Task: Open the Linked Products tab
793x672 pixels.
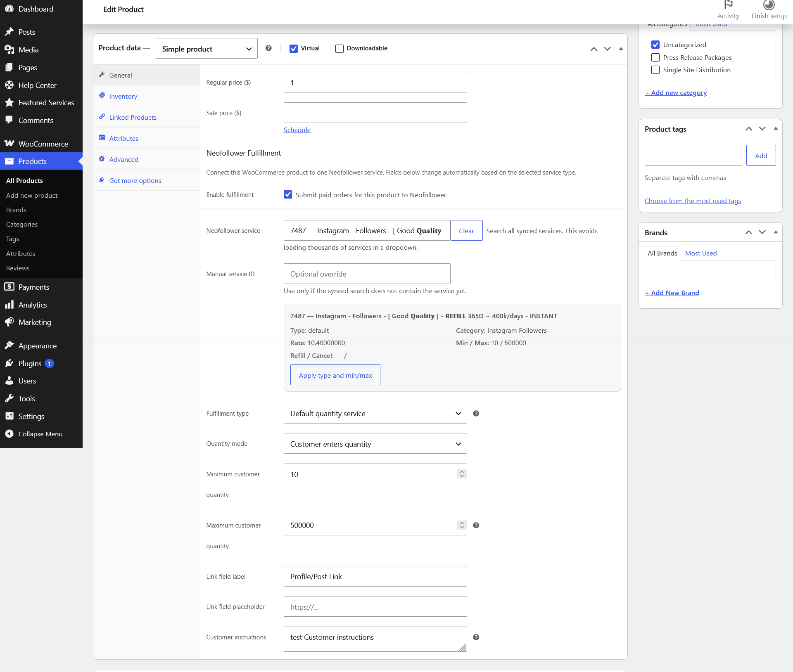Action: click(147, 117)
